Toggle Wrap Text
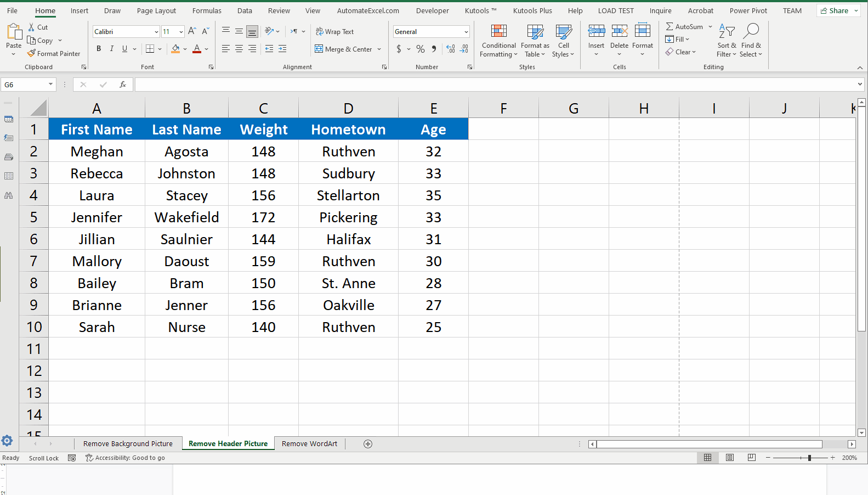The width and height of the screenshot is (868, 495). coord(334,32)
